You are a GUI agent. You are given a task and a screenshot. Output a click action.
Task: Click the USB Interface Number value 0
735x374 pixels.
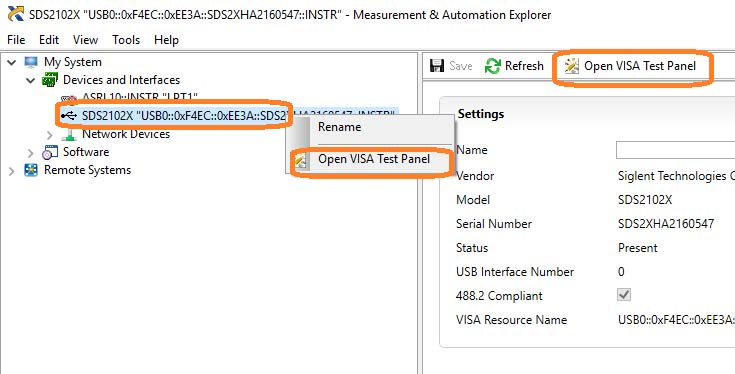(x=621, y=271)
